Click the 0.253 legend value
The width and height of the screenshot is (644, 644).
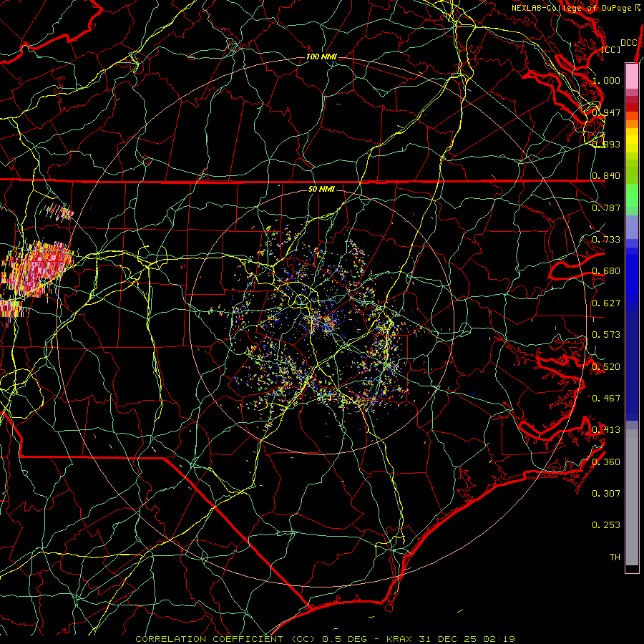[x=607, y=525]
